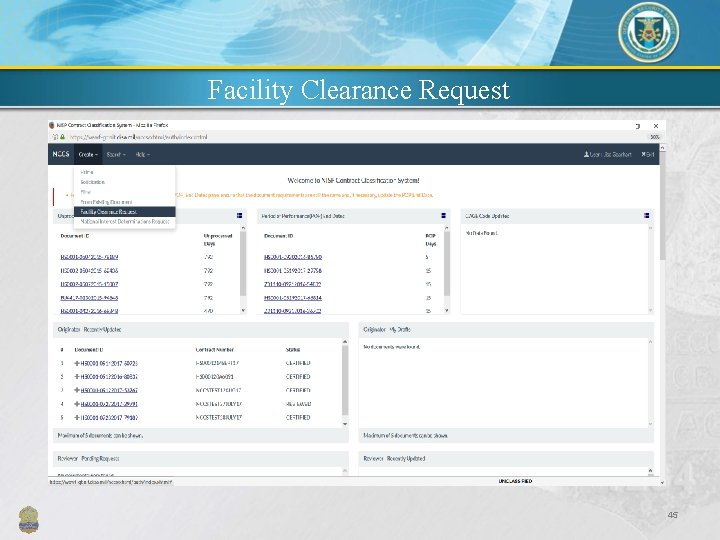Open document link in Originator row 5

(109, 417)
